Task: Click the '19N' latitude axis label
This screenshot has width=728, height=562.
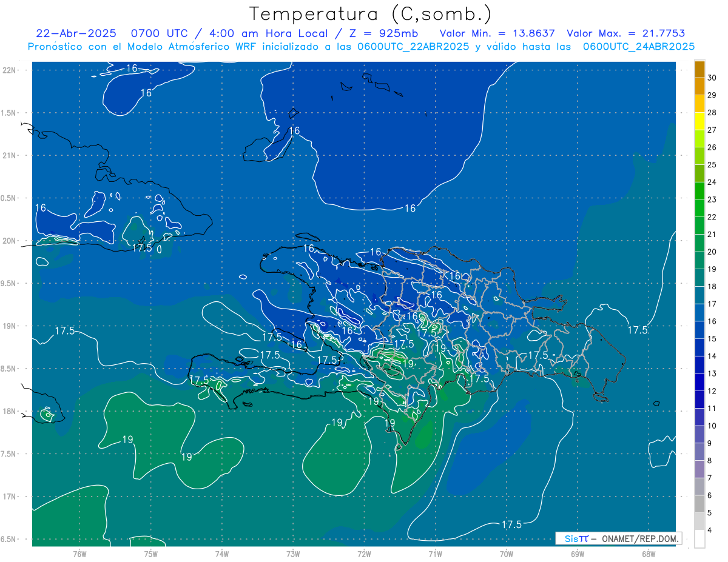Action: click(9, 326)
